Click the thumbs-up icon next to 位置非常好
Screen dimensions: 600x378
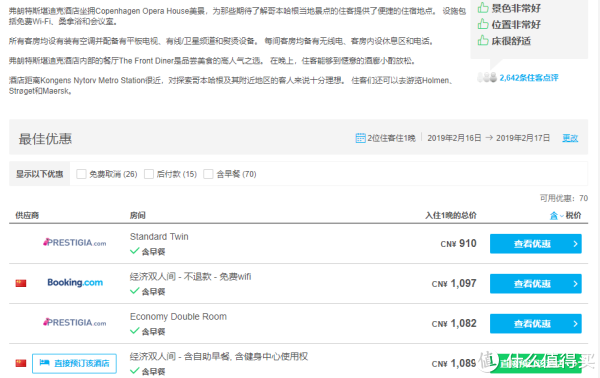point(483,24)
